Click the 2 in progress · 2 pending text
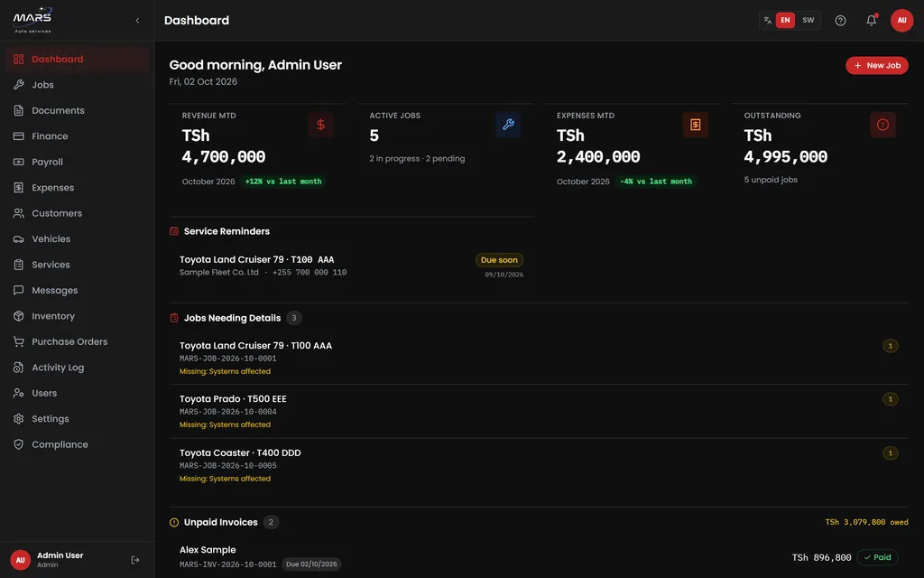924x578 pixels. pyautogui.click(x=417, y=159)
